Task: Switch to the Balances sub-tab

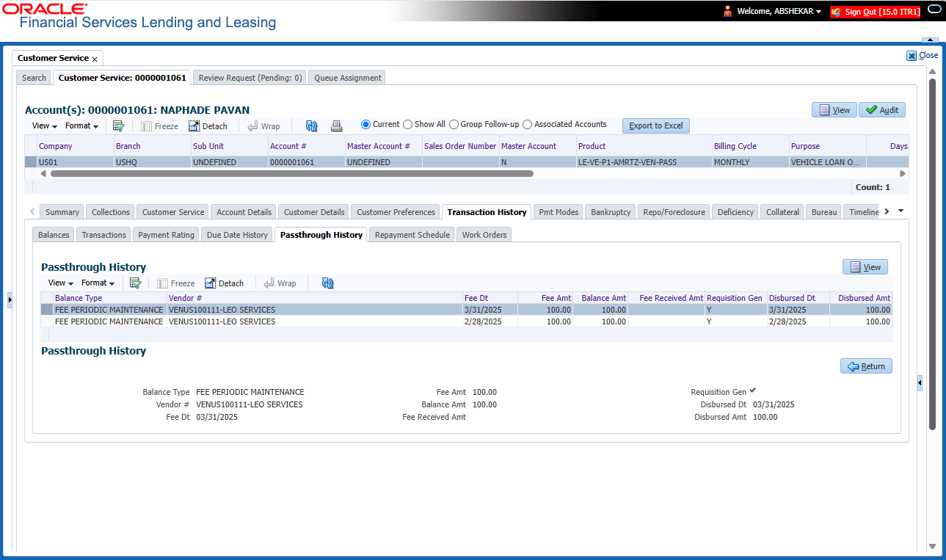Action: point(54,235)
